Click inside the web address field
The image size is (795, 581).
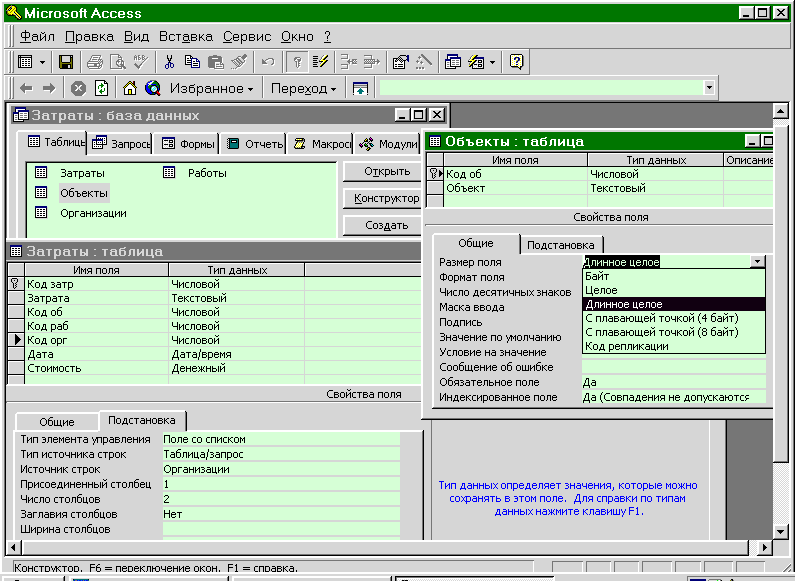pyautogui.click(x=541, y=88)
